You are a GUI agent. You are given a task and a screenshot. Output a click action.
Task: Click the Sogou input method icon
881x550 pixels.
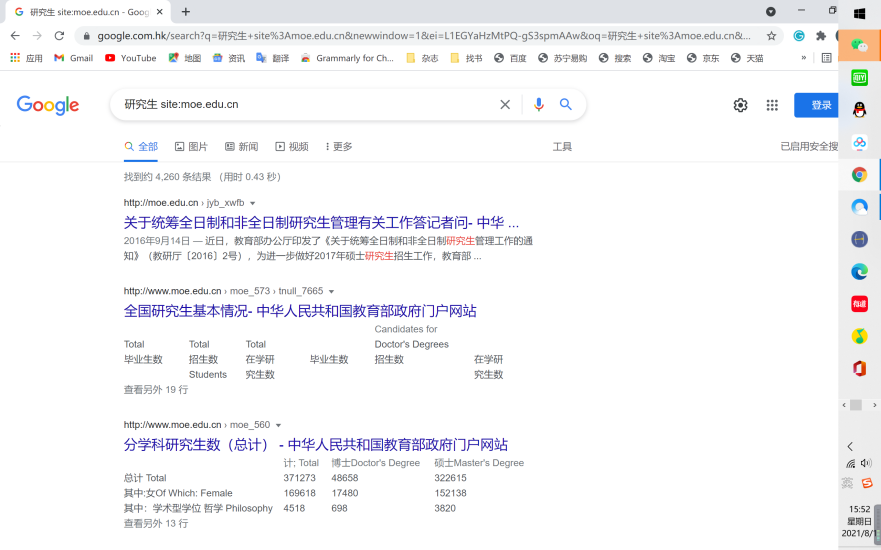click(867, 483)
